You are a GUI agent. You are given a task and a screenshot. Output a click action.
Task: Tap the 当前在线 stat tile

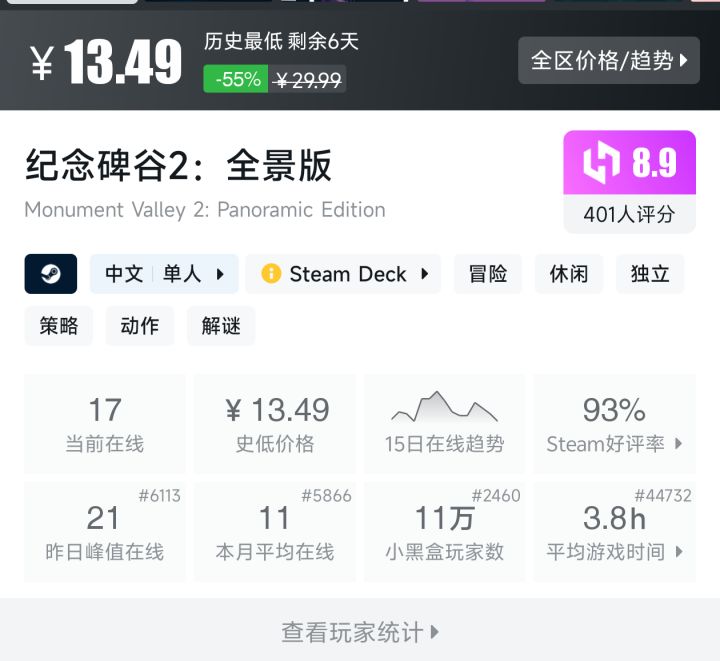pyautogui.click(x=105, y=424)
